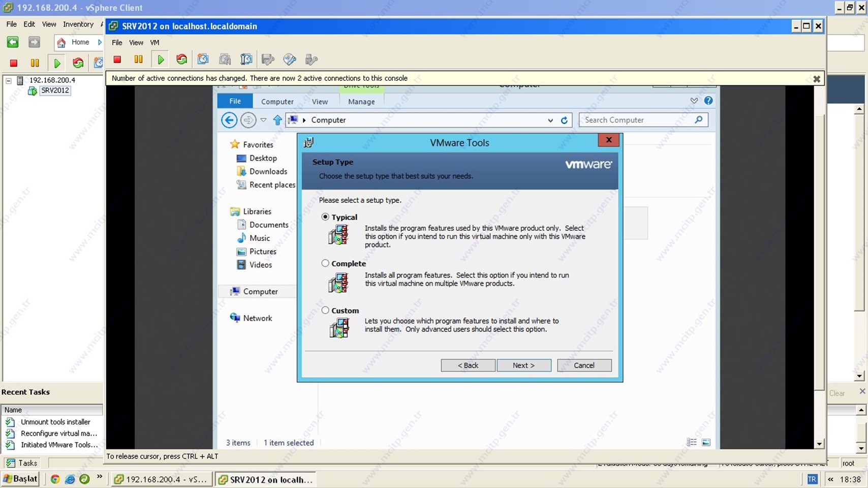Navigate back in vSphere Client
Screen dimensions: 868x488
pos(13,42)
